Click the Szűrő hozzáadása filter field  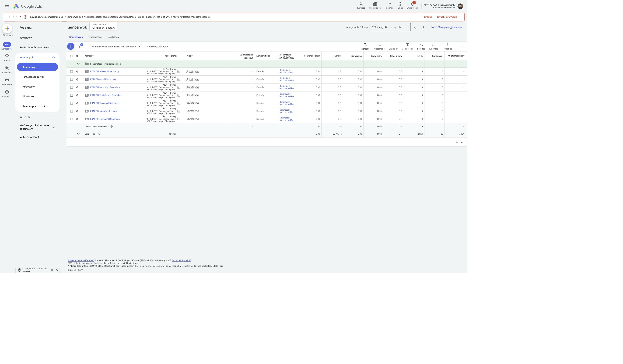[157, 47]
